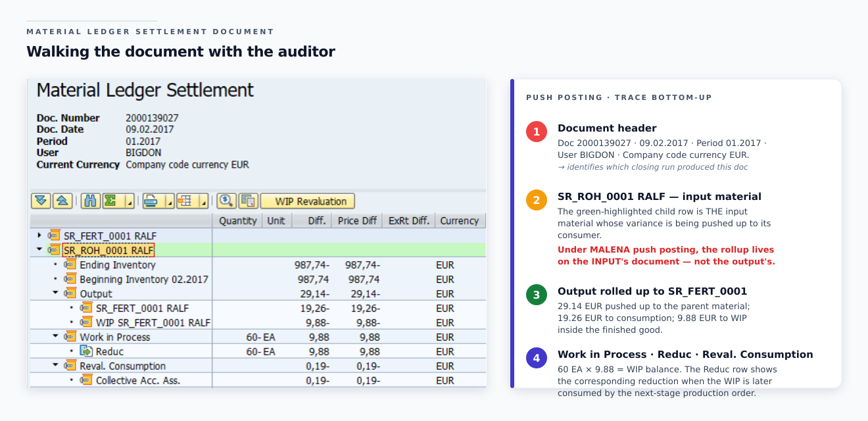The height and width of the screenshot is (421, 868).
Task: Click the Collapse all nodes toolbar icon
Action: point(62,201)
